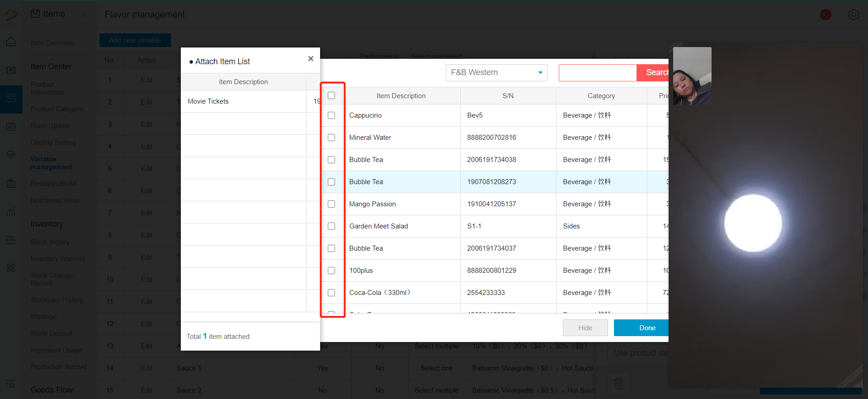Click S/N column header
Screen dimensions: 868x399
click(x=508, y=96)
